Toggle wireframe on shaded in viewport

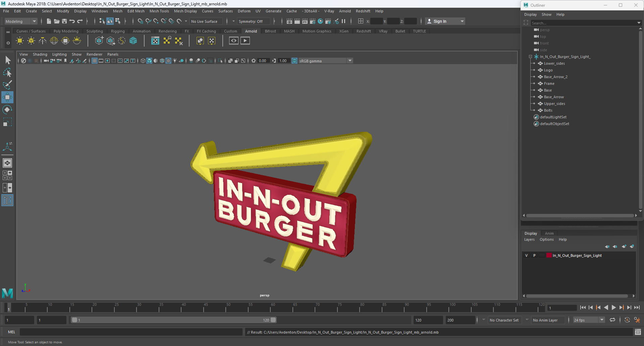coord(162,61)
